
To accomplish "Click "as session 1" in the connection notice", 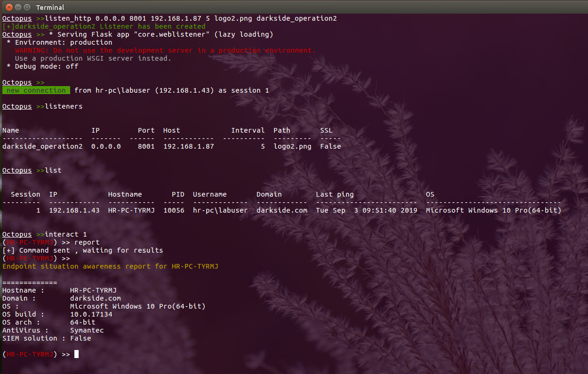I will coord(244,90).
